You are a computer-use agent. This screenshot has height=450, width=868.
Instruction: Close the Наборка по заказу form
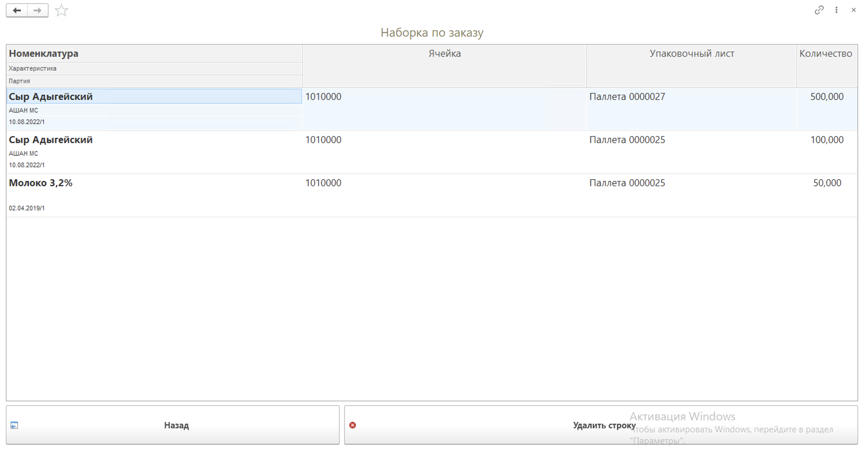click(x=854, y=10)
